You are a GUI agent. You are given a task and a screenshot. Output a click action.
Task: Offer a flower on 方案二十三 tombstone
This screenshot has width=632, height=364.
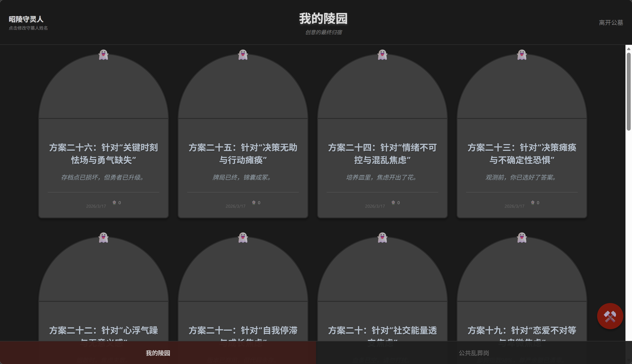click(x=535, y=202)
